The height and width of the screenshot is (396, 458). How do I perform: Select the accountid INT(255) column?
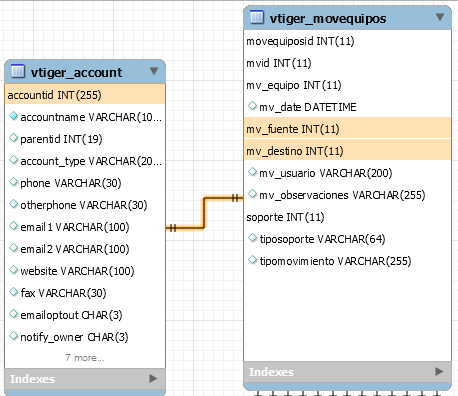click(85, 95)
